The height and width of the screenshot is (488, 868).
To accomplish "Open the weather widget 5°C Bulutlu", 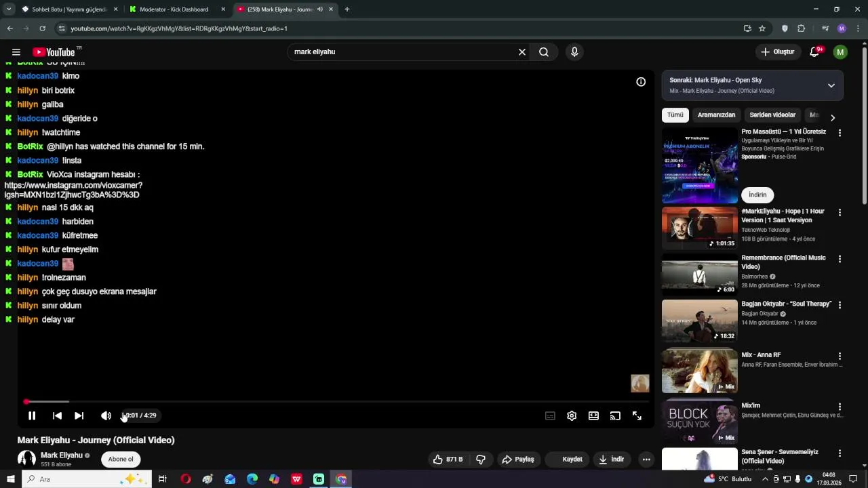I will tap(728, 479).
